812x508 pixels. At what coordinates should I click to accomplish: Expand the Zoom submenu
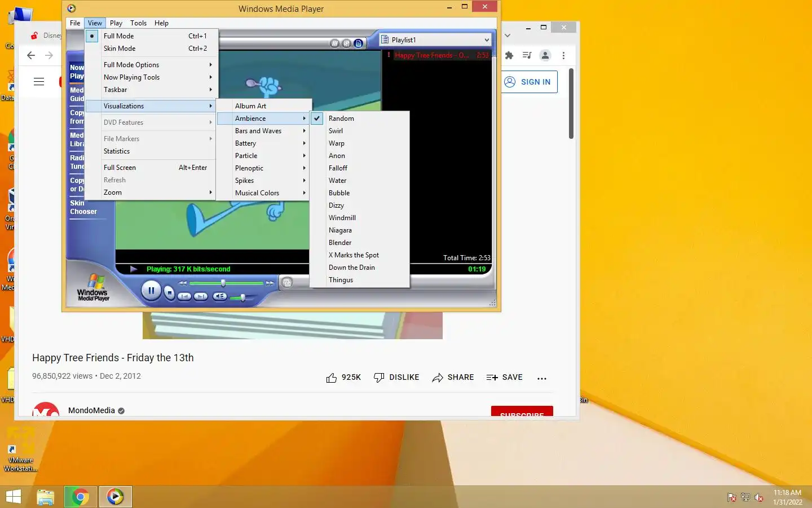[151, 192]
